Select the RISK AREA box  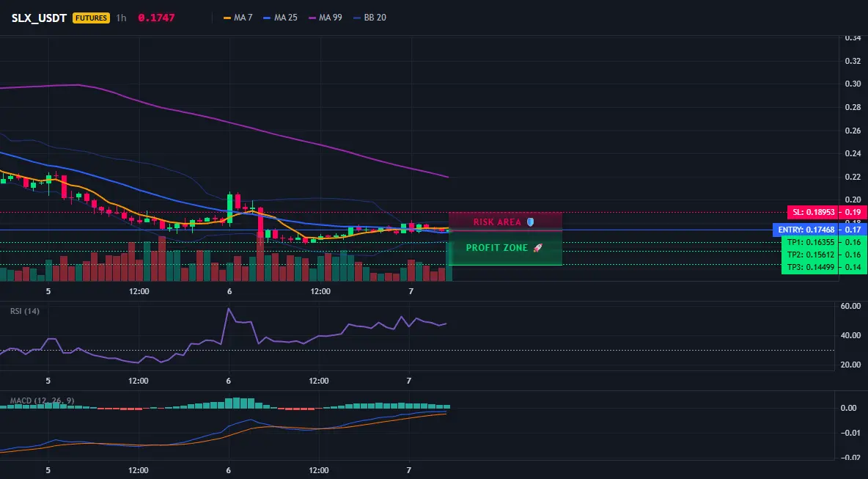(x=505, y=222)
